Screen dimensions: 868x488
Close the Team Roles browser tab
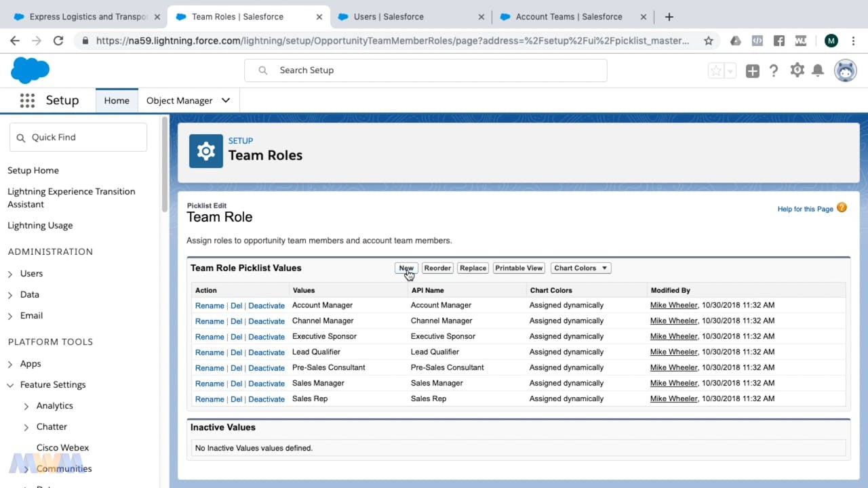pos(319,16)
